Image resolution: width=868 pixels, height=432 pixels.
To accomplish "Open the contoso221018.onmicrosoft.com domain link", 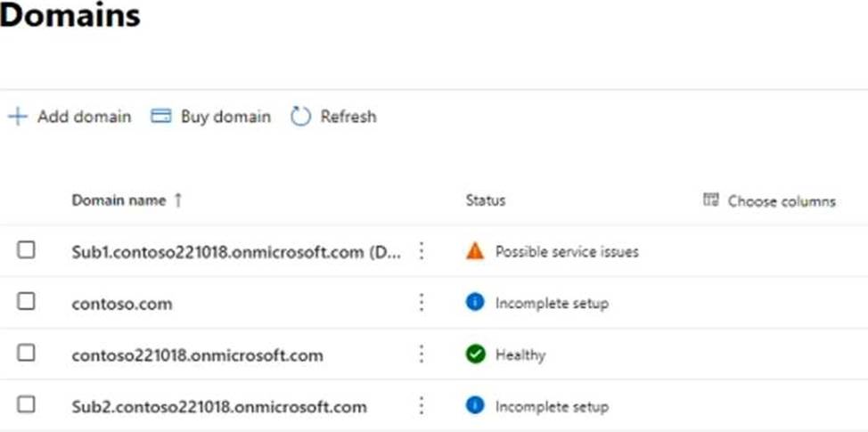I will click(197, 355).
